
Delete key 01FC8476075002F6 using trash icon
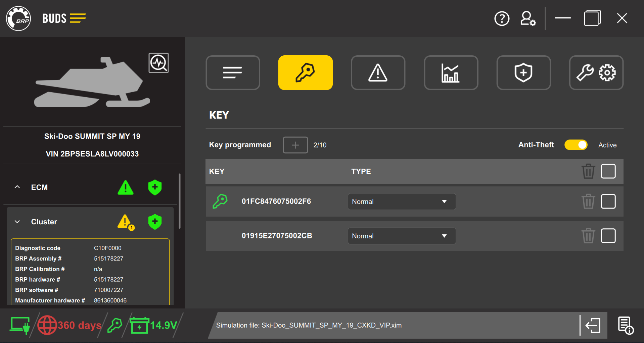point(588,201)
